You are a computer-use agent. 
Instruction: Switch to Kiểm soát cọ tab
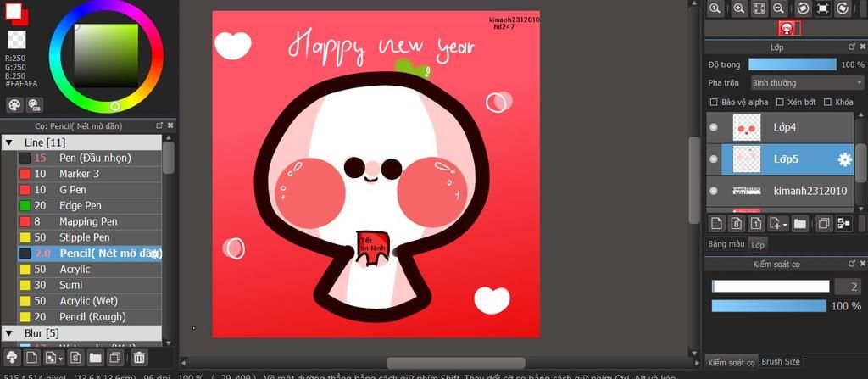tap(731, 363)
